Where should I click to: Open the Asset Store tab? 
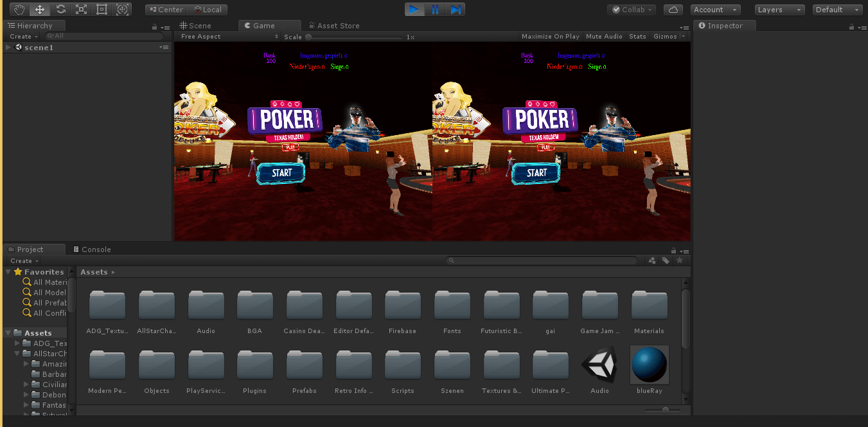(x=333, y=26)
